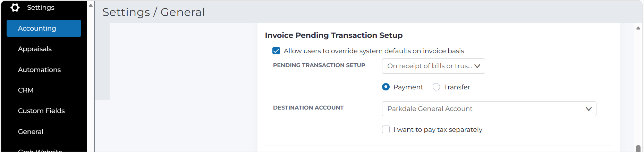
Task: Open Automations in the sidebar
Action: pos(39,70)
